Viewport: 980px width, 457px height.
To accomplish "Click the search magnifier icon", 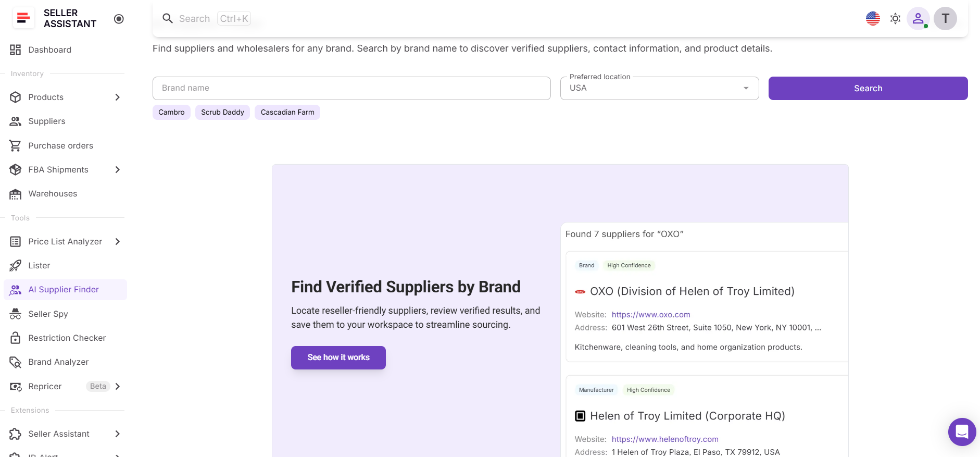I will 168,19.
